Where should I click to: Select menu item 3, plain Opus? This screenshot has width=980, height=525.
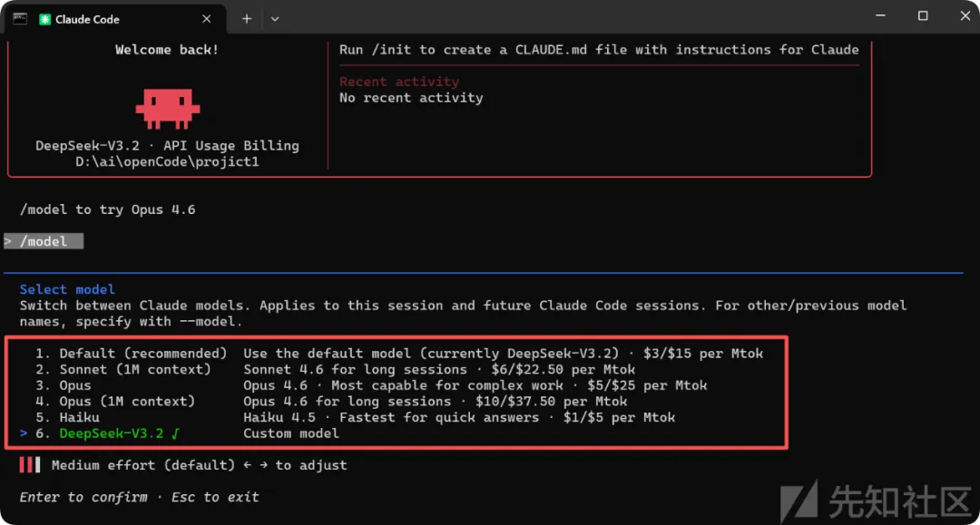75,385
